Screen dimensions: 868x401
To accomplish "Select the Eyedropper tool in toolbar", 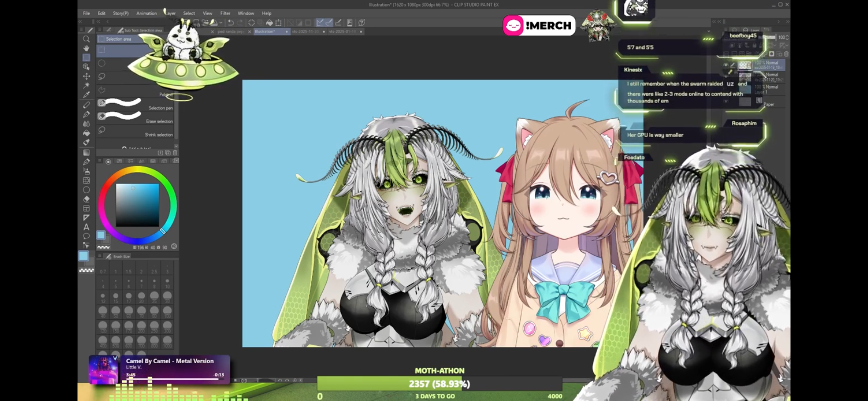I will (86, 95).
